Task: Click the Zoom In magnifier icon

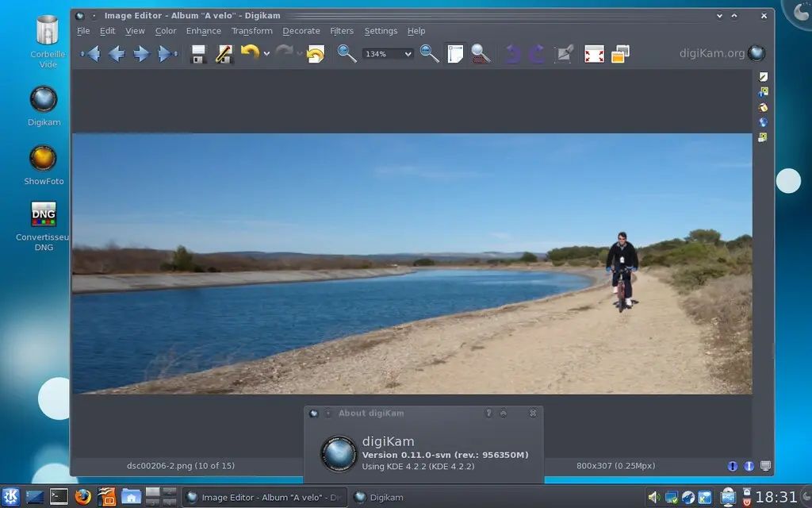Action: coord(347,53)
